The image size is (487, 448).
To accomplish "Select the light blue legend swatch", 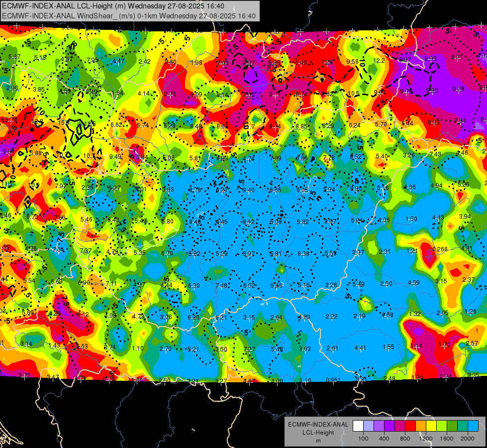I will pos(473,426).
